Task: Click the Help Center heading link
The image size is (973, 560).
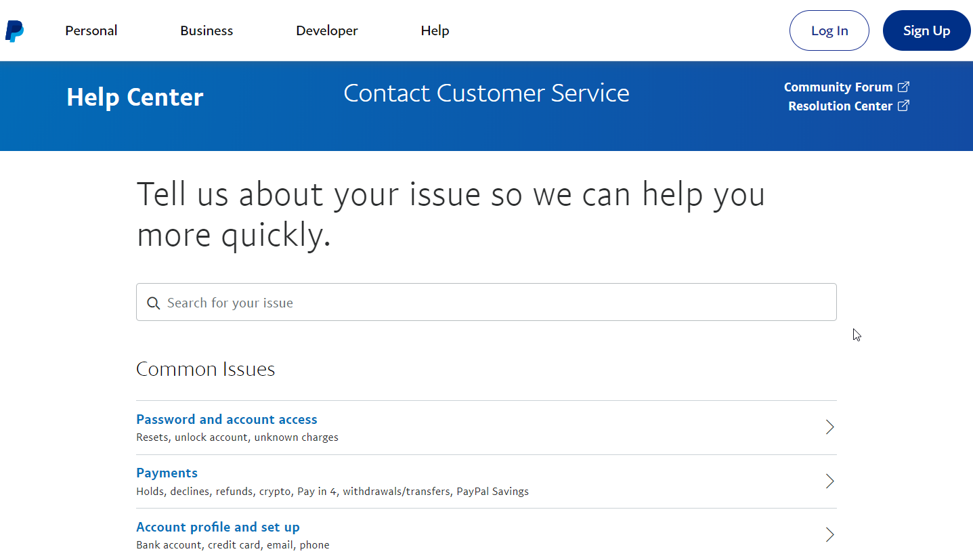Action: (135, 98)
